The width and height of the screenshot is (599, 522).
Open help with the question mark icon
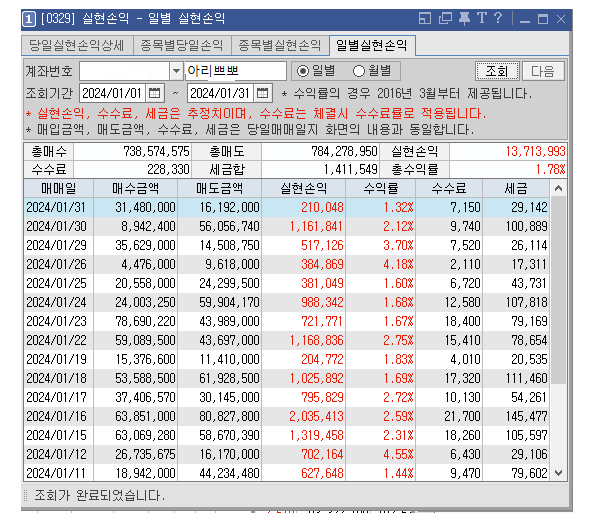(x=497, y=18)
